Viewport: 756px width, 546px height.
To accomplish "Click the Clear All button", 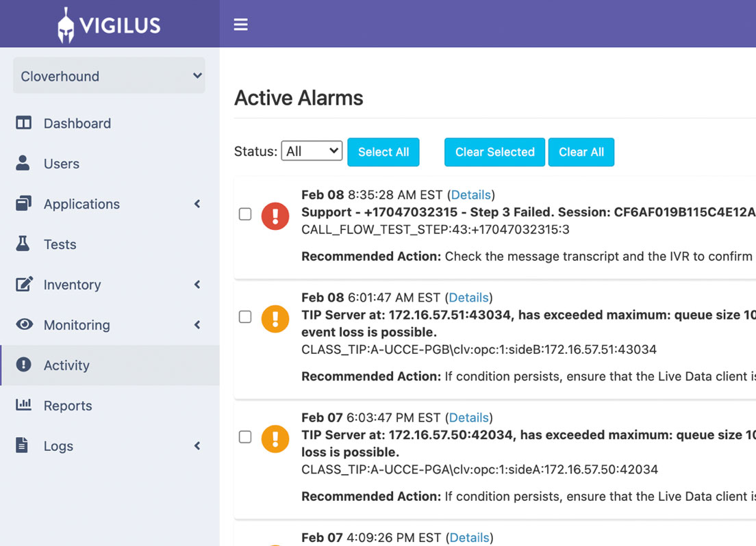I will click(x=581, y=152).
